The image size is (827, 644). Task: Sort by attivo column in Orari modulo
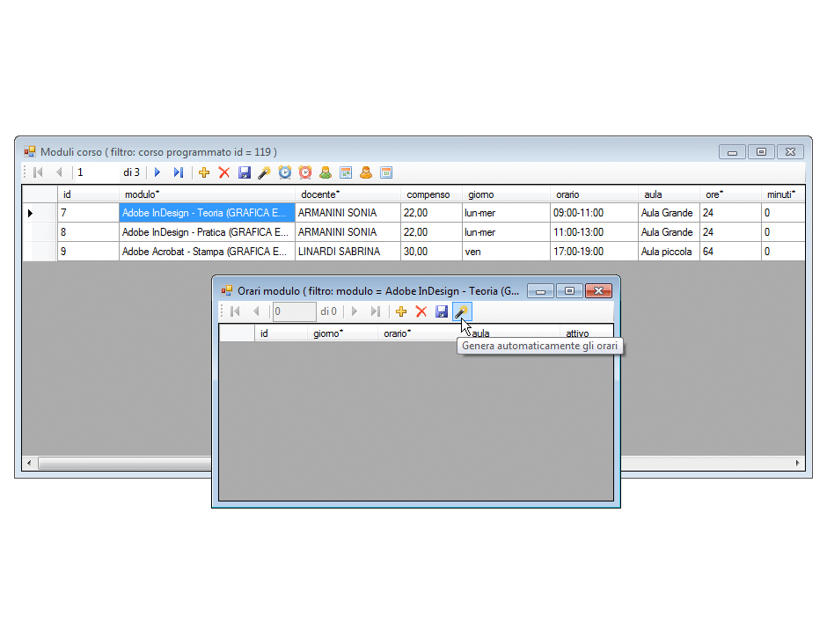tap(586, 333)
